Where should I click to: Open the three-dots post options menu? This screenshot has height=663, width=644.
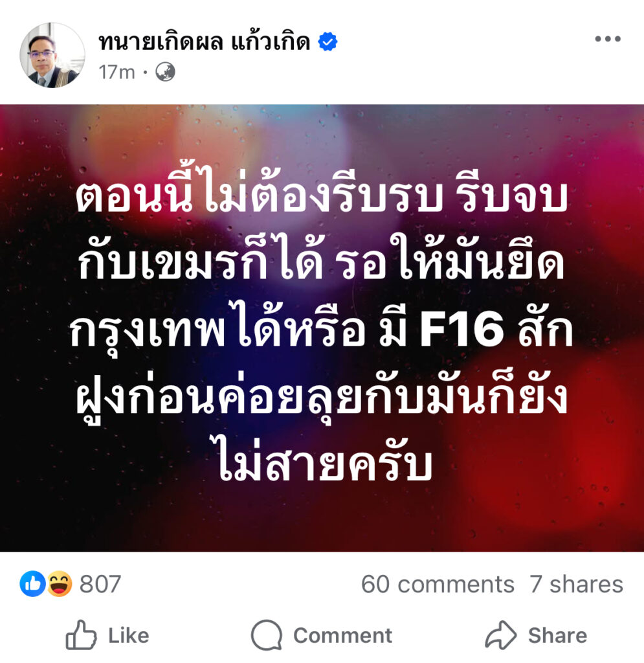point(608,39)
